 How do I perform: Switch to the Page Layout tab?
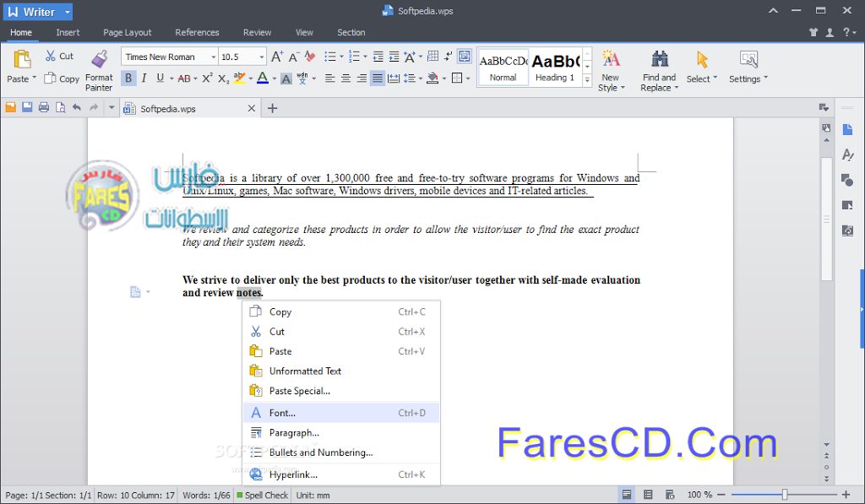[x=128, y=33]
